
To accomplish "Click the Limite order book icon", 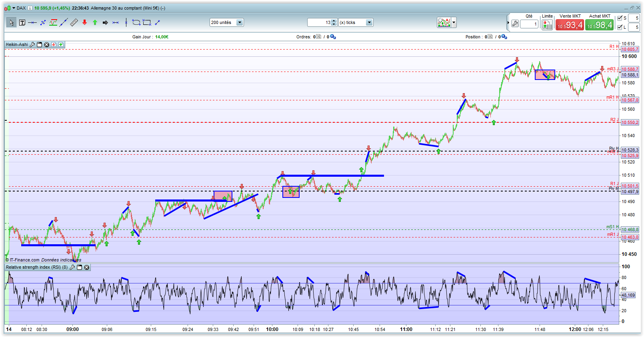I will pos(547,25).
